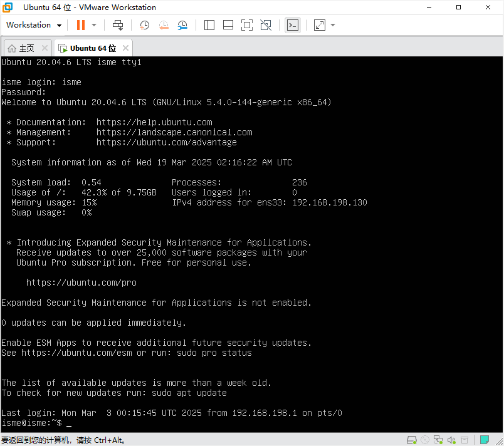Open the snapshot manager

coord(182,25)
